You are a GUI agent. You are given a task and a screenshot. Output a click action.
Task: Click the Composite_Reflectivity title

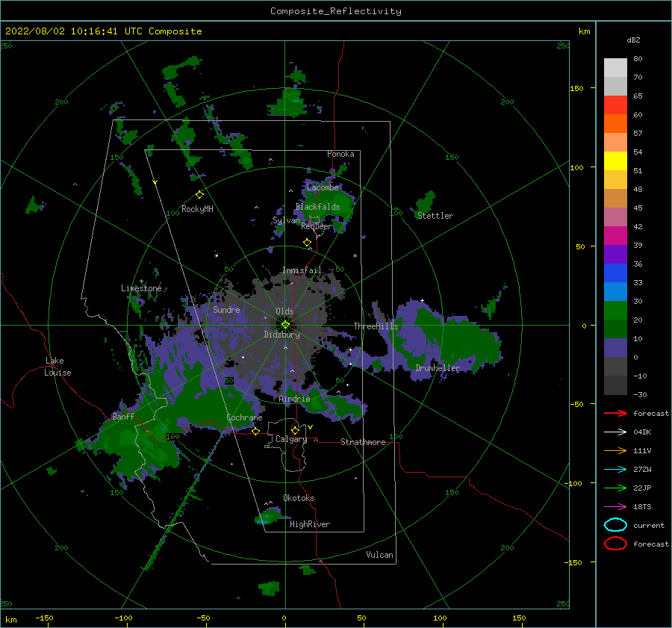tap(336, 11)
